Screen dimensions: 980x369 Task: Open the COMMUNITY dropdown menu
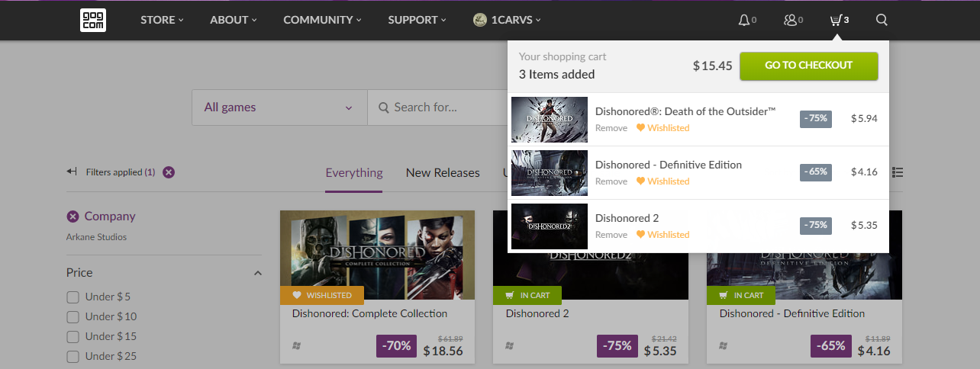pos(322,20)
